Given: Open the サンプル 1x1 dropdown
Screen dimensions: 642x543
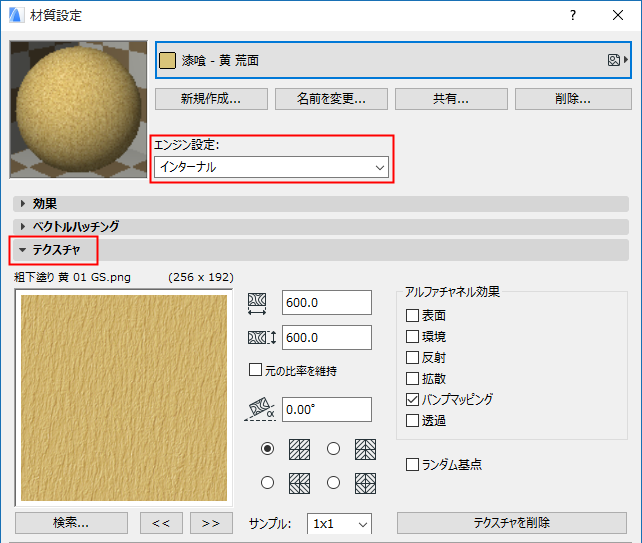Looking at the screenshot, I should [339, 524].
